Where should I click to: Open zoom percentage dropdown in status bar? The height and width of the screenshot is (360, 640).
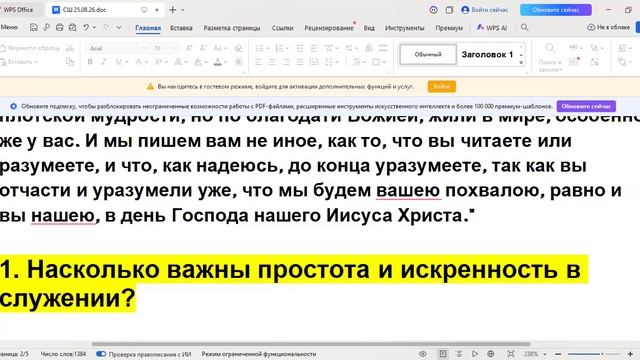[544, 354]
